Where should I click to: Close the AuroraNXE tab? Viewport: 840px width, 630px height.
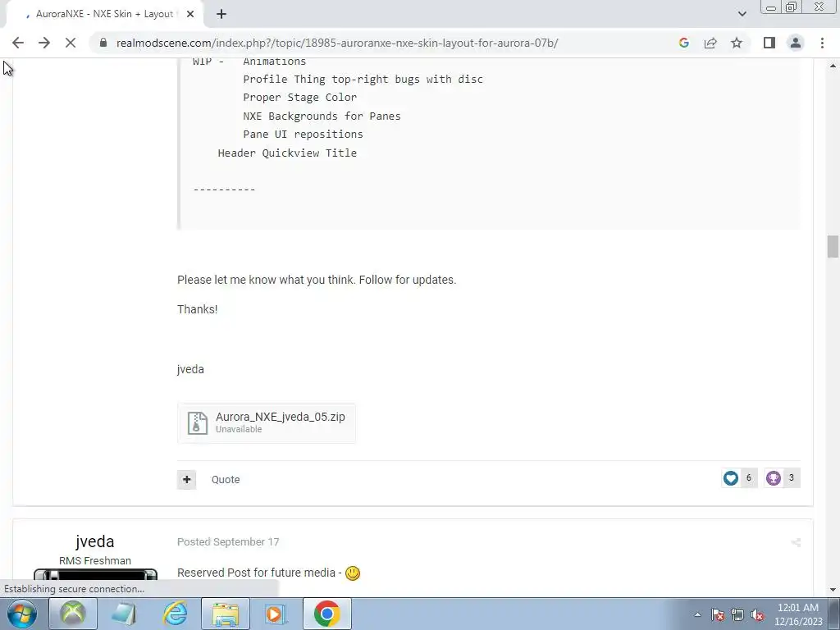tap(190, 14)
